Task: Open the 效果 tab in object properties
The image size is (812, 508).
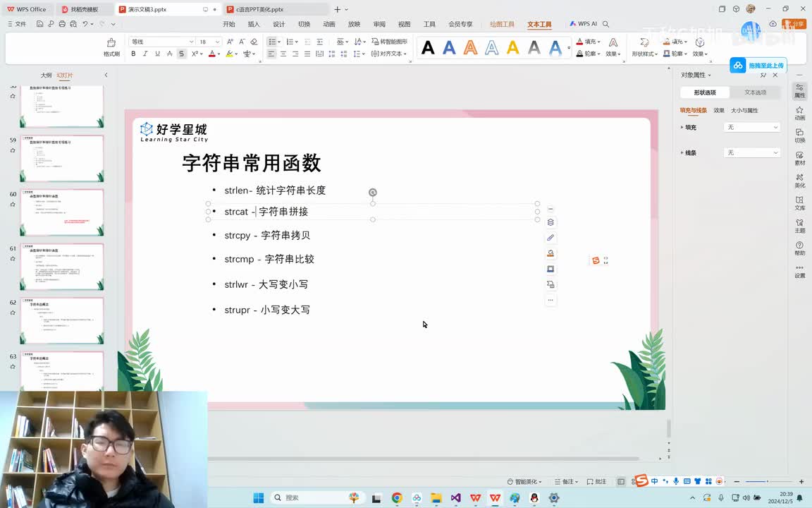Action: (x=719, y=110)
